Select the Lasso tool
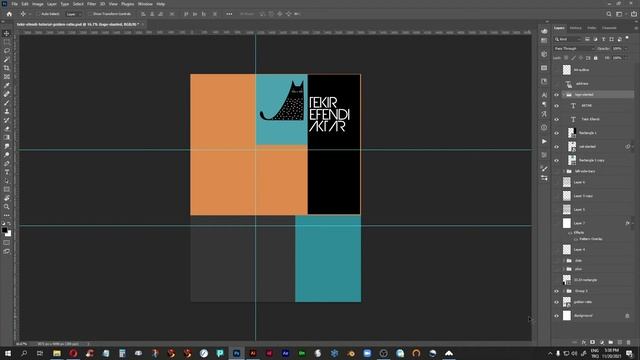The width and height of the screenshot is (640, 360). [7, 51]
